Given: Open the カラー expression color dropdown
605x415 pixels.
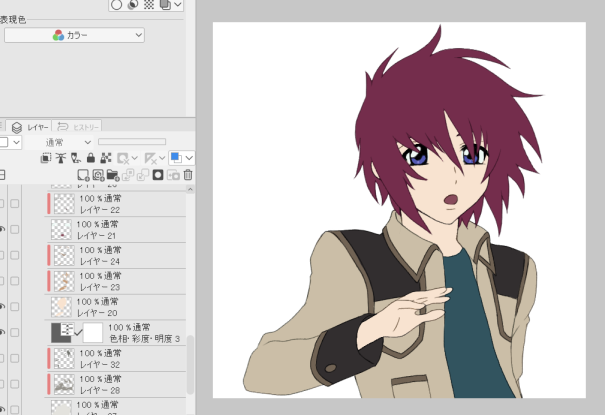Looking at the screenshot, I should pyautogui.click(x=75, y=35).
